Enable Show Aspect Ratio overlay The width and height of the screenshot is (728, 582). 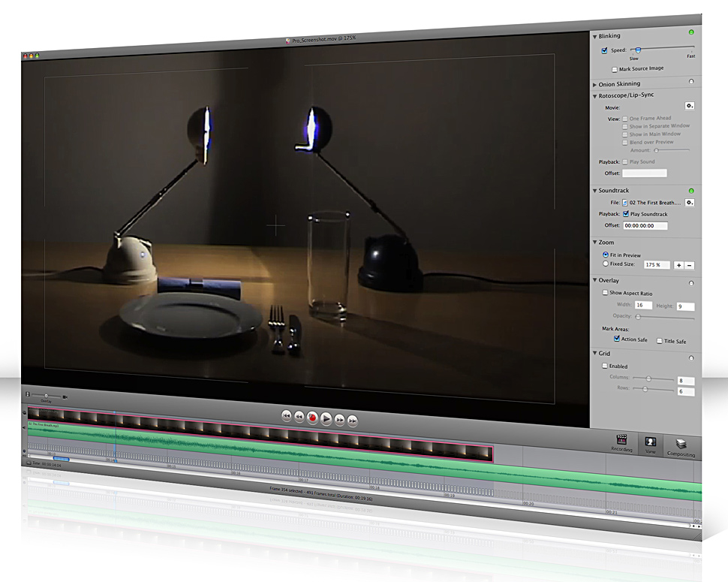[605, 292]
